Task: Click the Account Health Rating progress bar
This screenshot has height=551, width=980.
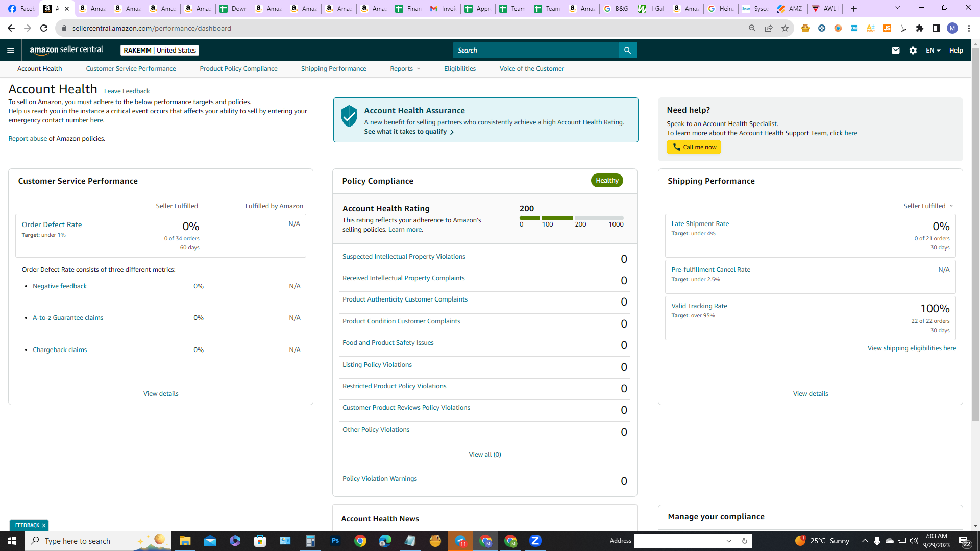Action: click(x=572, y=218)
